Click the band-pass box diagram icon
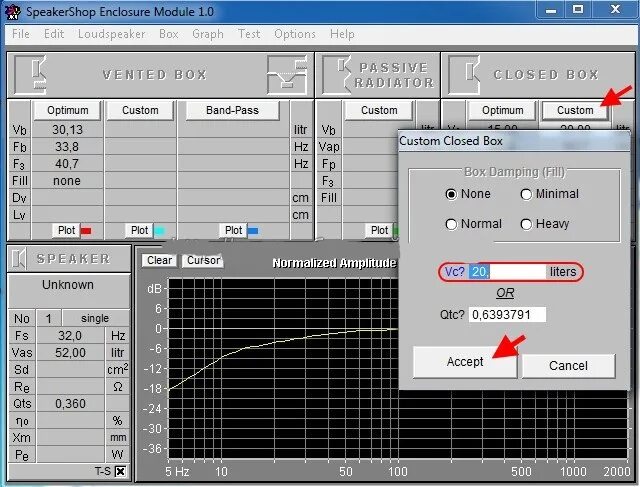Image resolution: width=640 pixels, height=487 pixels. 287,75
